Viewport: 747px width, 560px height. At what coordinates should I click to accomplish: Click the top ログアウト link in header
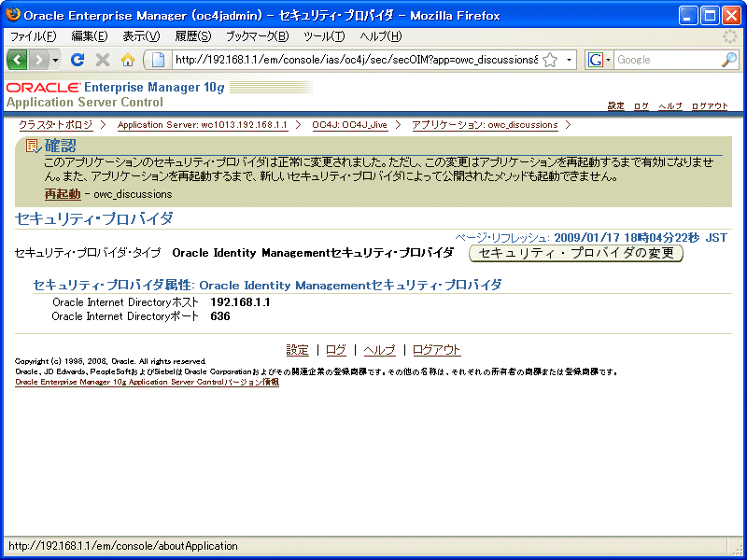[x=710, y=105]
